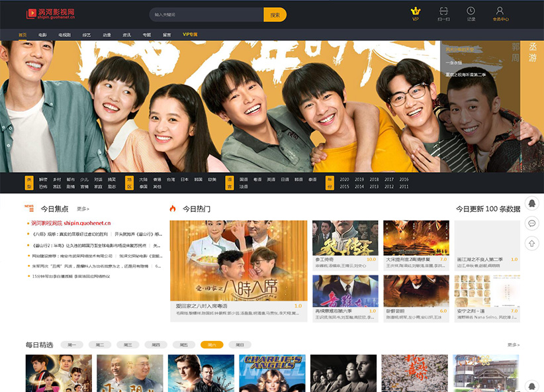Open viewing history clock icon (记录)
This screenshot has height=392, width=544.
(x=471, y=11)
